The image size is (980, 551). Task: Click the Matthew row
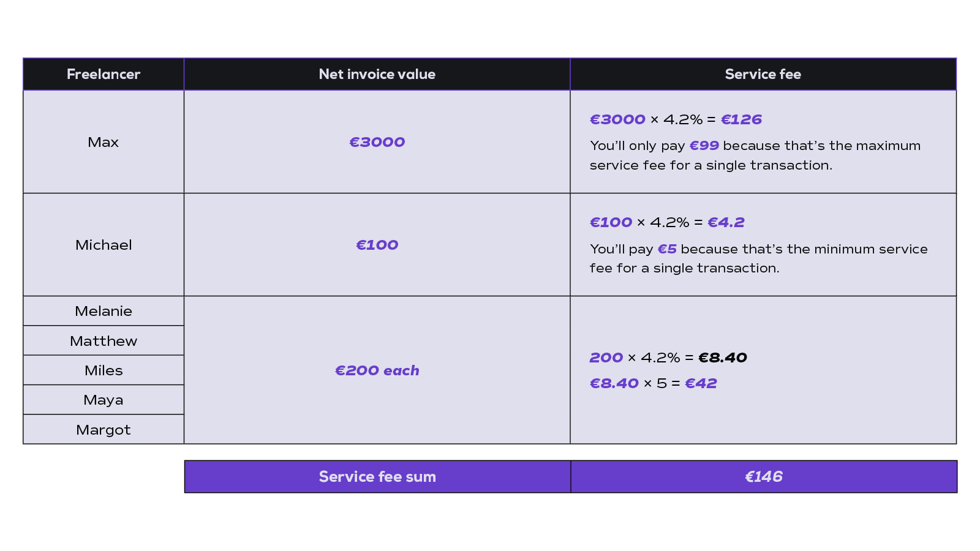click(x=104, y=341)
